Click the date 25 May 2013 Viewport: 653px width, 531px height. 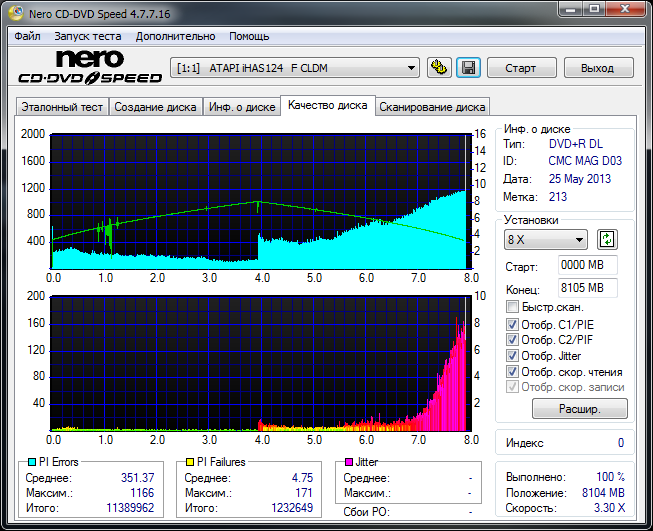click(580, 179)
